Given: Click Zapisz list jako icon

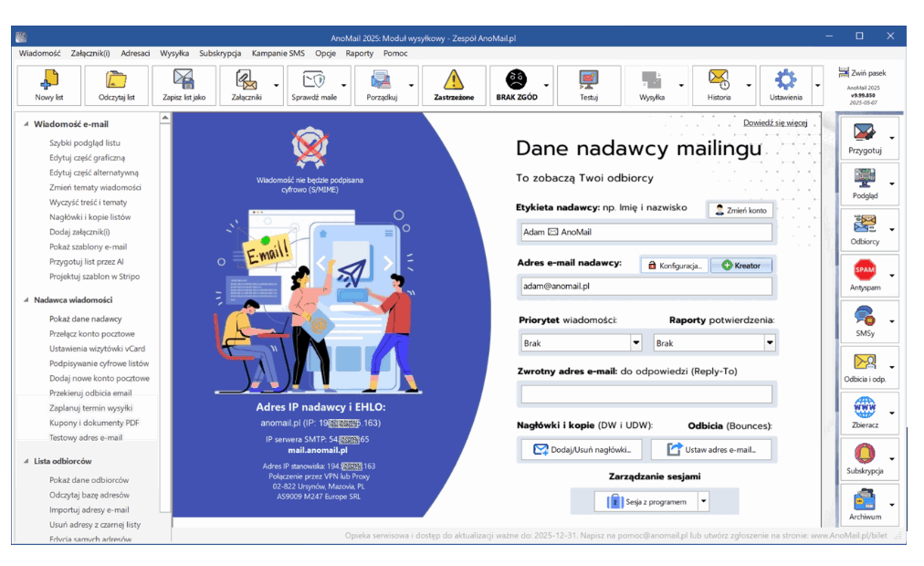Looking at the screenshot, I should [x=184, y=79].
